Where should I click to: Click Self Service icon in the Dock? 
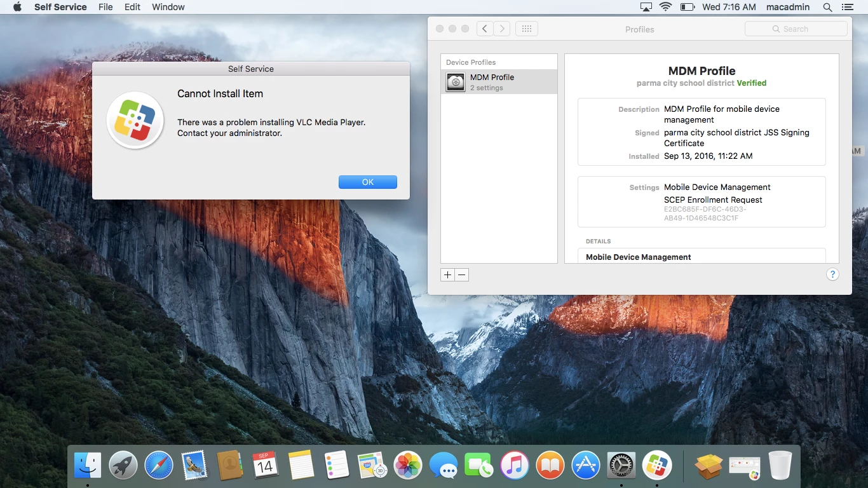657,466
